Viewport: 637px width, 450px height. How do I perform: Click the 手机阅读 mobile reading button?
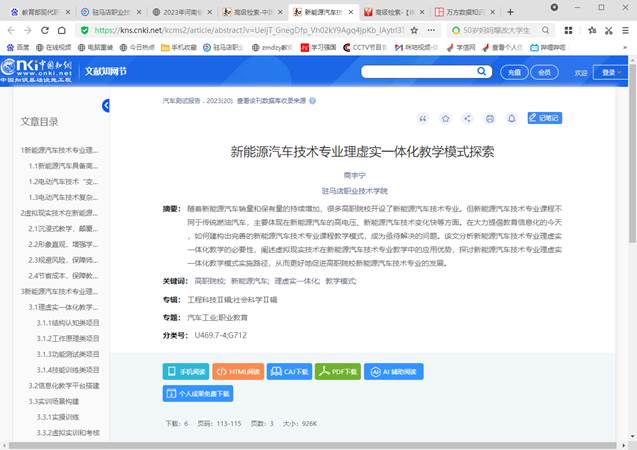pyautogui.click(x=186, y=372)
